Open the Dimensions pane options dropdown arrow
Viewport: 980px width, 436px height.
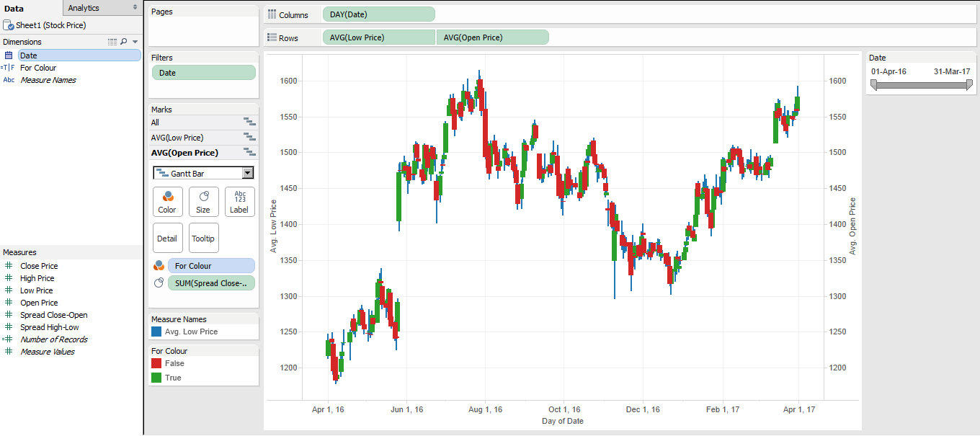coord(134,42)
